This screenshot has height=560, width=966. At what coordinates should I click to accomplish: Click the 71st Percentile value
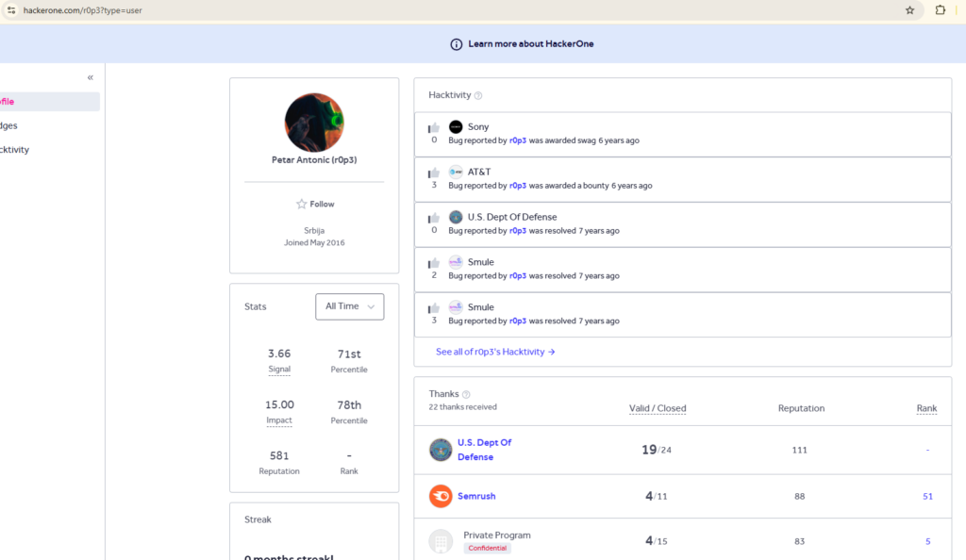tap(349, 354)
